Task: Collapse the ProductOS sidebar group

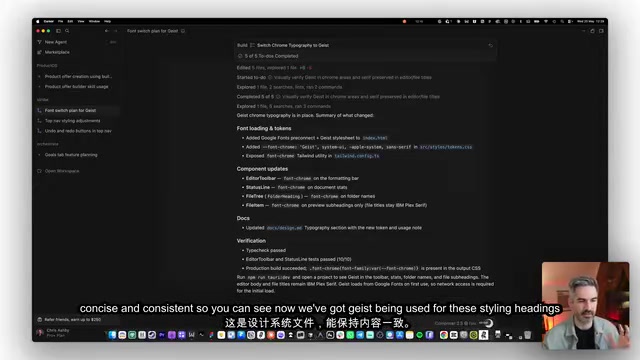Action: pyautogui.click(x=47, y=66)
